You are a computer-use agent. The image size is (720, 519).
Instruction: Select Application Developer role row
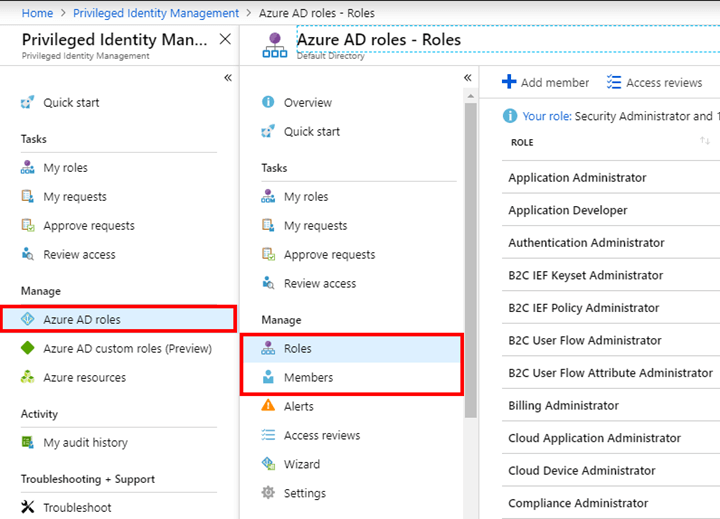click(611, 210)
